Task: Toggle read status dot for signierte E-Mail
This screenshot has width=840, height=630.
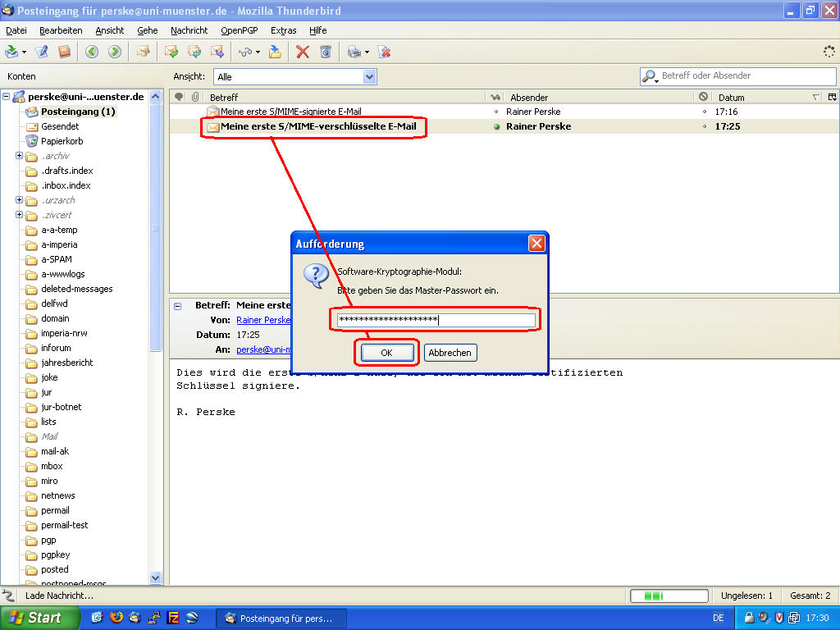Action: (496, 112)
